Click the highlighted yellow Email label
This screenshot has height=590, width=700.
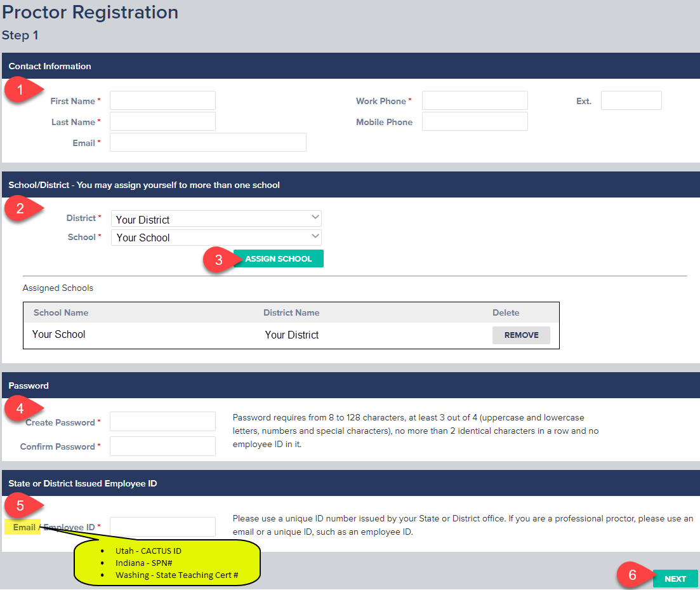(22, 526)
